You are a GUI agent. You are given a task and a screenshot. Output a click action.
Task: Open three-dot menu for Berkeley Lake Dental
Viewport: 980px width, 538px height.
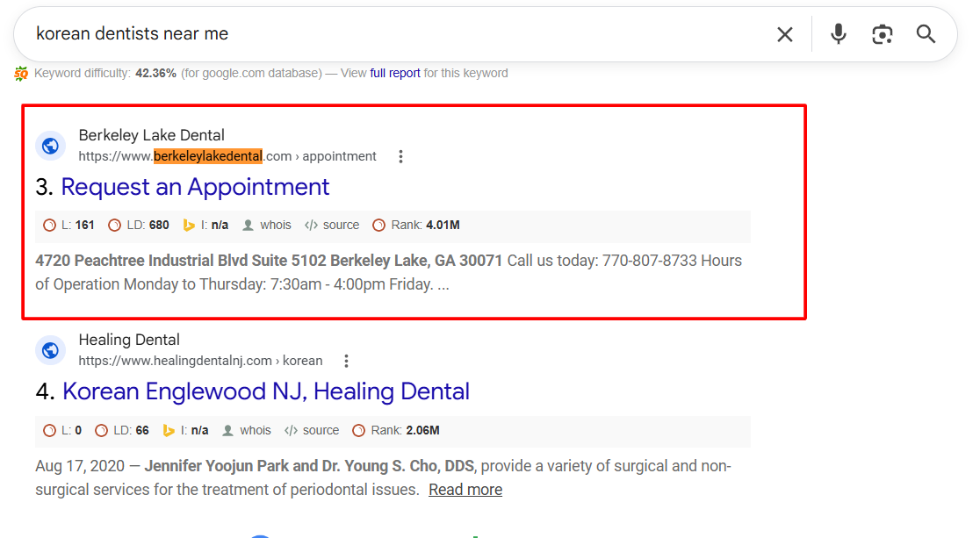click(x=400, y=156)
